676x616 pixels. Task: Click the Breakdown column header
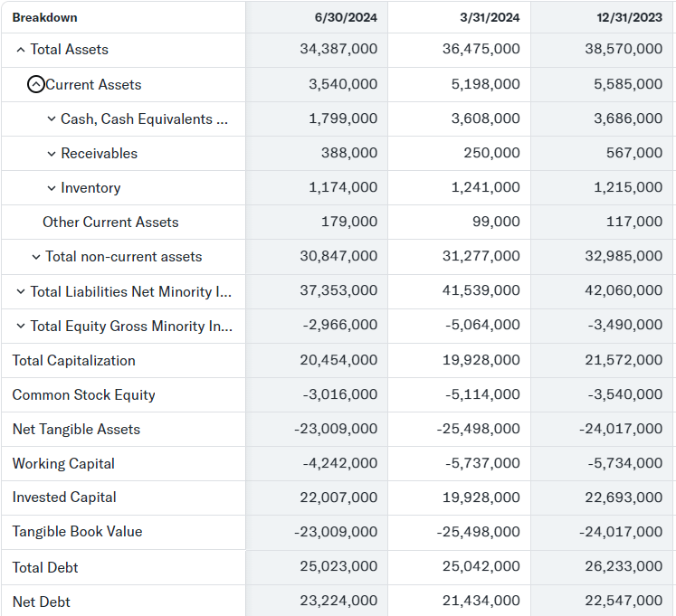44,17
